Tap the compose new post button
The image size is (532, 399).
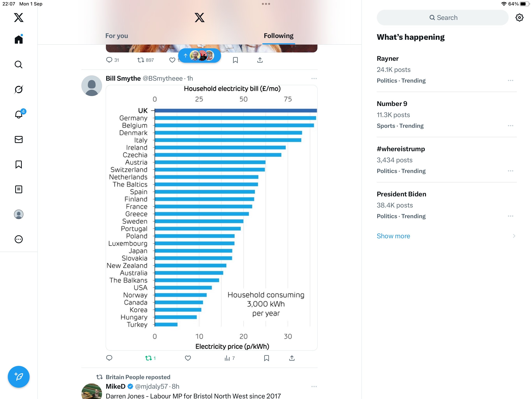[18, 377]
